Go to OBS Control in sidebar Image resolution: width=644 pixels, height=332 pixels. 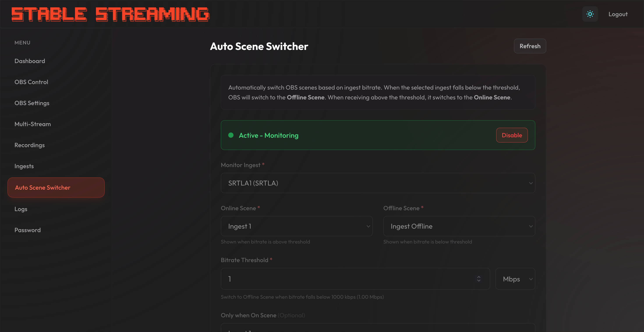31,82
